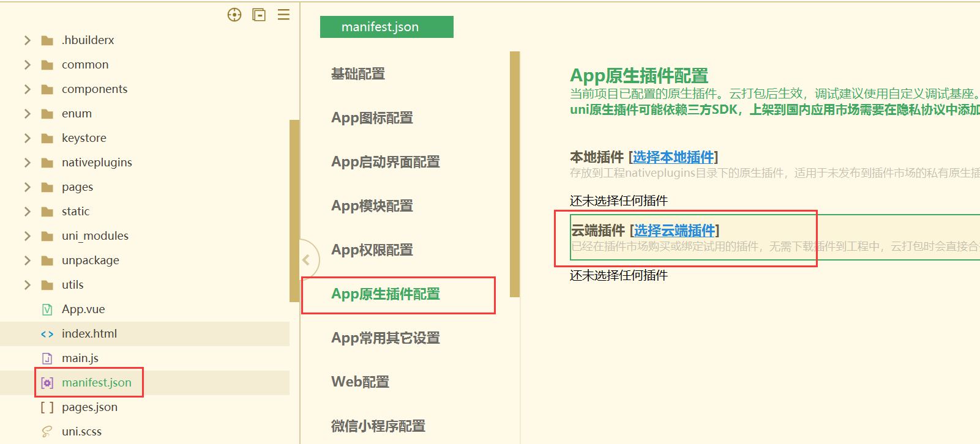The height and width of the screenshot is (444, 980).
Task: Click the enum folder icon
Action: 47,114
